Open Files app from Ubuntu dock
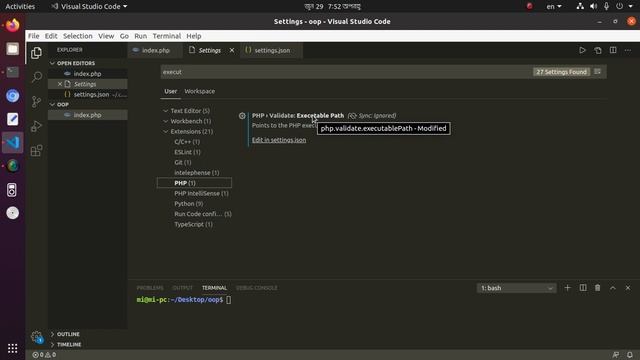 13,49
